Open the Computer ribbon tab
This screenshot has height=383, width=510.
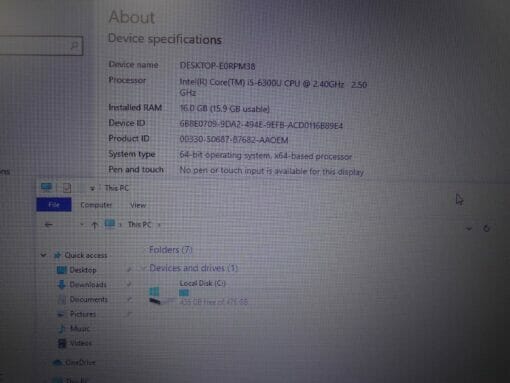pyautogui.click(x=96, y=205)
